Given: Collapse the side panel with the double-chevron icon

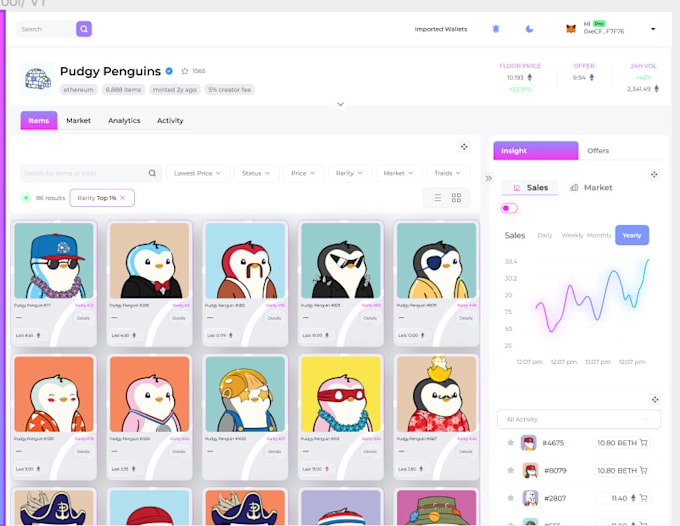Looking at the screenshot, I should (489, 178).
